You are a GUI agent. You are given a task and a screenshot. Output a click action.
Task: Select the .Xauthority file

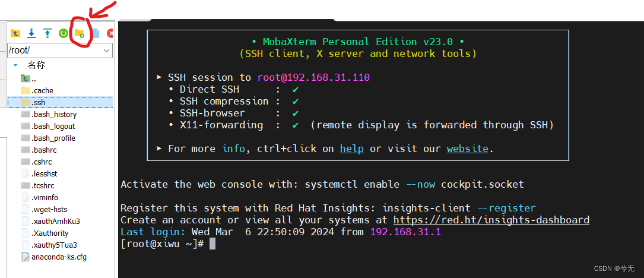pos(45,233)
